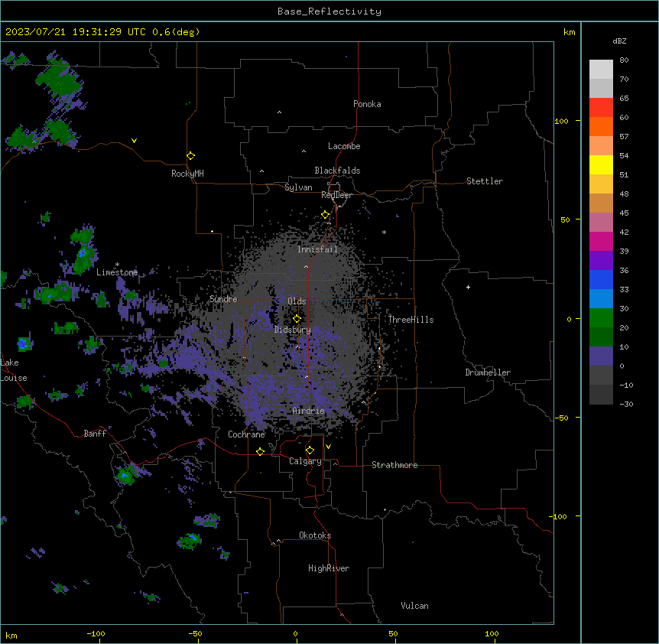This screenshot has width=659, height=644.
Task: Click the yellow marker below Cochrane
Action: (x=260, y=451)
